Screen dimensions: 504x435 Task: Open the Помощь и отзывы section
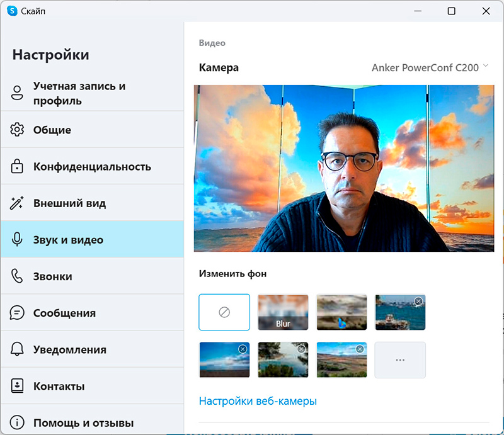(83, 422)
